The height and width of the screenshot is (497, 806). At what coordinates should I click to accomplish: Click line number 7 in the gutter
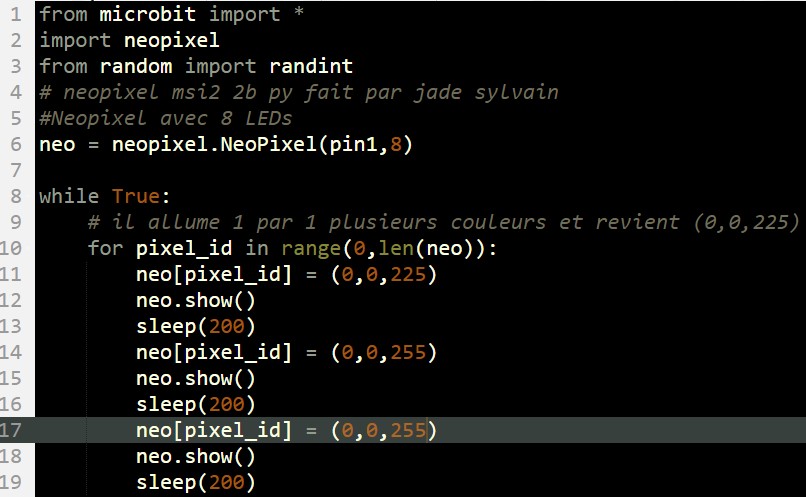click(x=16, y=170)
